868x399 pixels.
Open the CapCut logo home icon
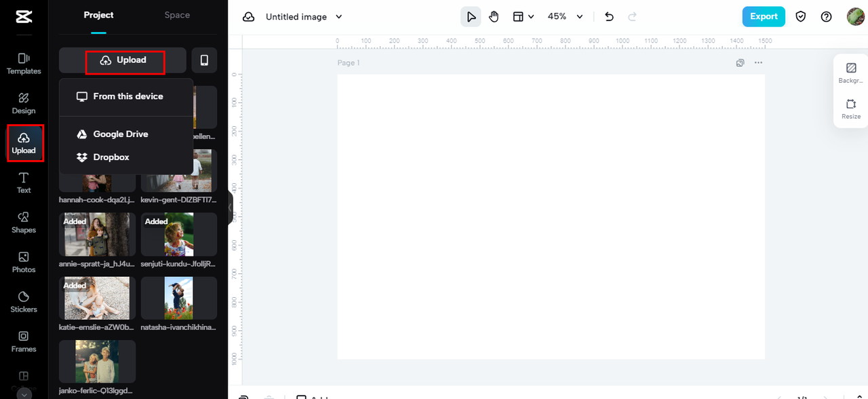pos(23,17)
